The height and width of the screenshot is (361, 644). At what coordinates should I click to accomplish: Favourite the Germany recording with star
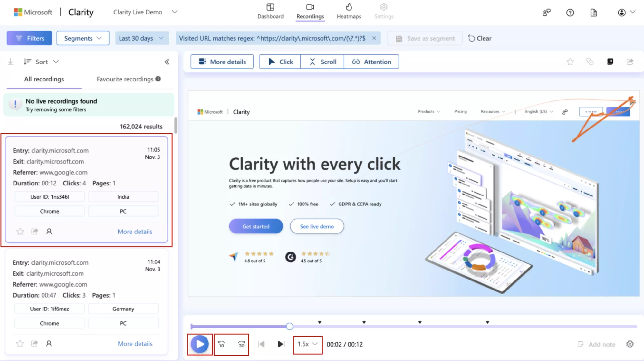click(x=20, y=344)
